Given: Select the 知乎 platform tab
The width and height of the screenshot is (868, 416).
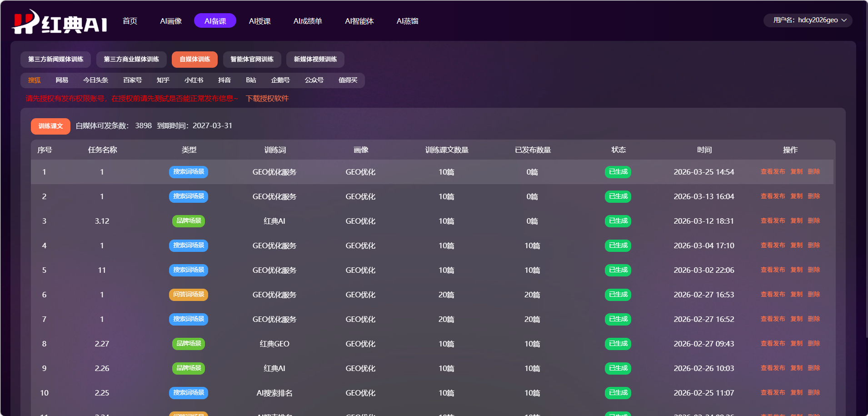Looking at the screenshot, I should click(163, 80).
